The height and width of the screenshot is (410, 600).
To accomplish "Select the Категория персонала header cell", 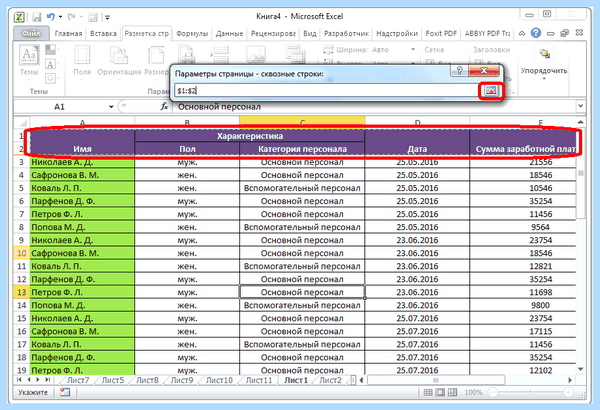I will [302, 149].
